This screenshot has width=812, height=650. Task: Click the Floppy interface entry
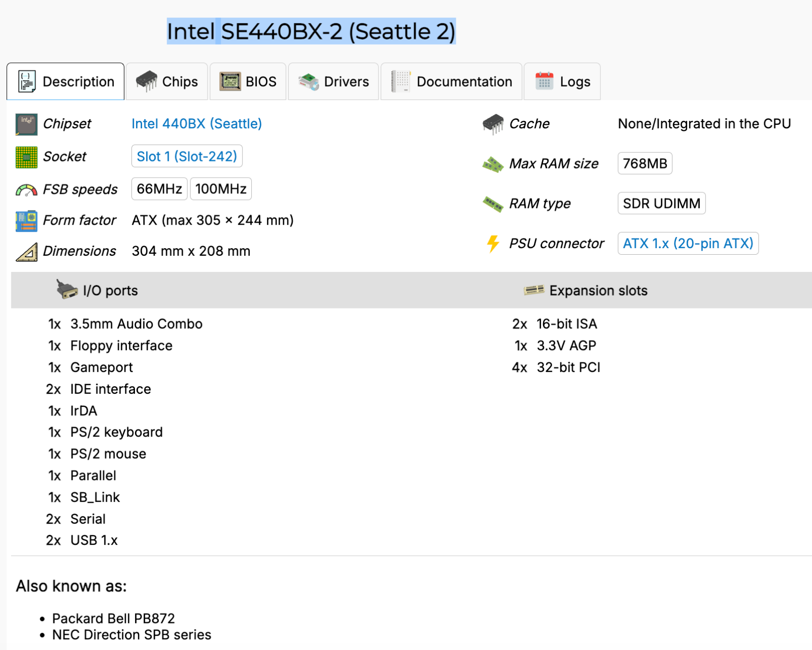(121, 346)
